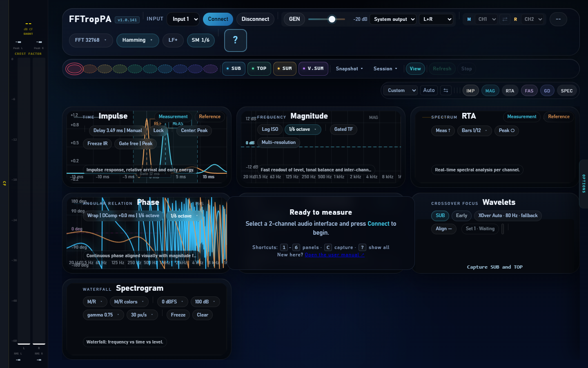Click the blue Connect button

click(218, 19)
